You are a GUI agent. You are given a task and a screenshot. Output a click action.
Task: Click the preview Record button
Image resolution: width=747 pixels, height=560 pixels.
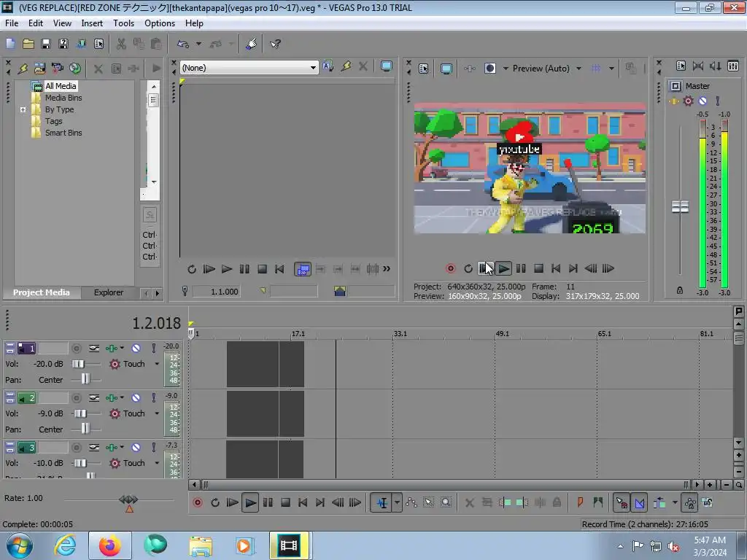(451, 268)
